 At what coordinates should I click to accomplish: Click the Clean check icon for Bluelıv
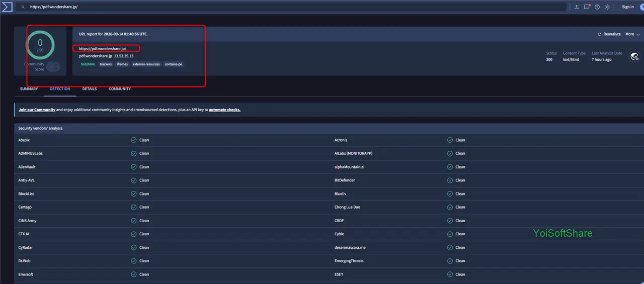(450, 194)
